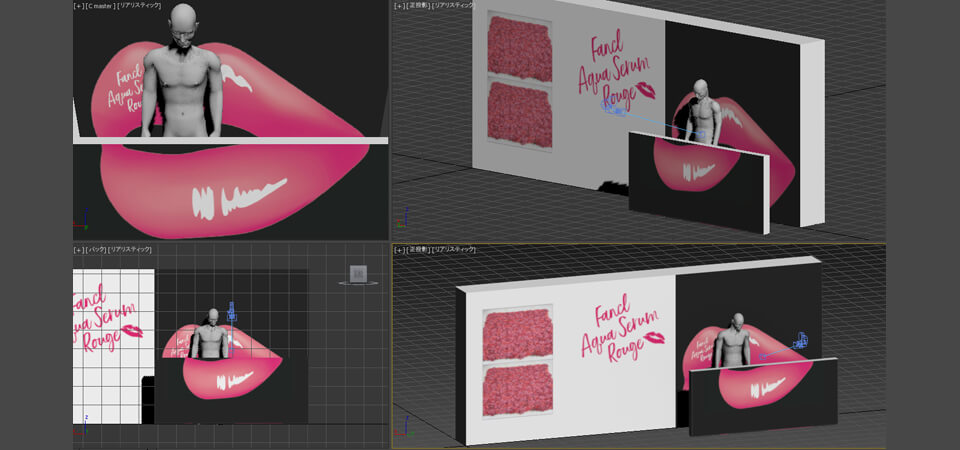This screenshot has height=450, width=960.
Task: Select the small kiss-mark logo in the top-right viewport
Action: (646, 91)
